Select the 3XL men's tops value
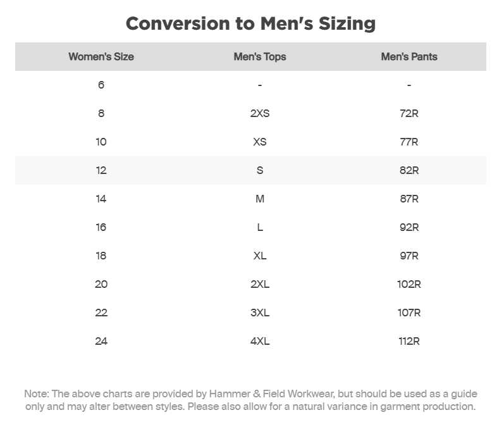This screenshot has width=504, height=422. [x=260, y=313]
